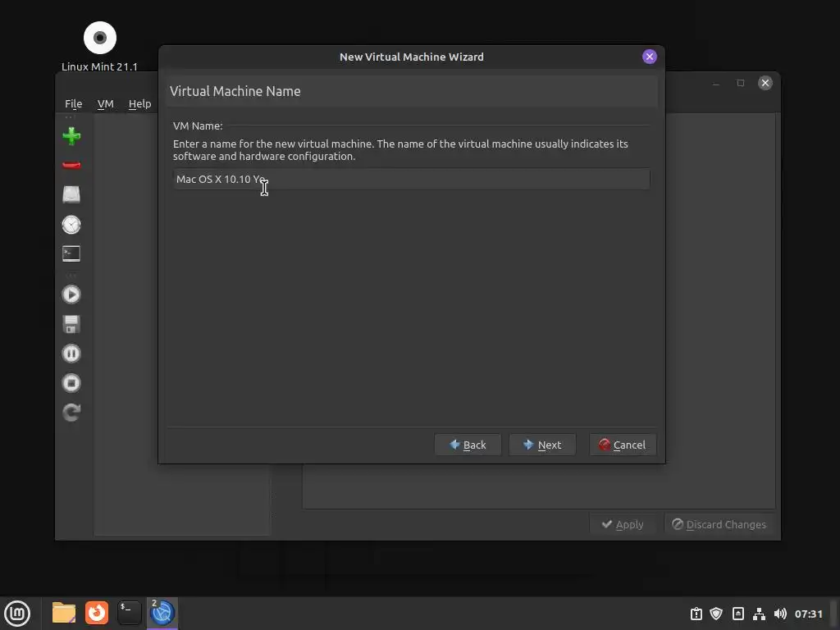
Task: Click the green plus add VM icon
Action: (71, 135)
